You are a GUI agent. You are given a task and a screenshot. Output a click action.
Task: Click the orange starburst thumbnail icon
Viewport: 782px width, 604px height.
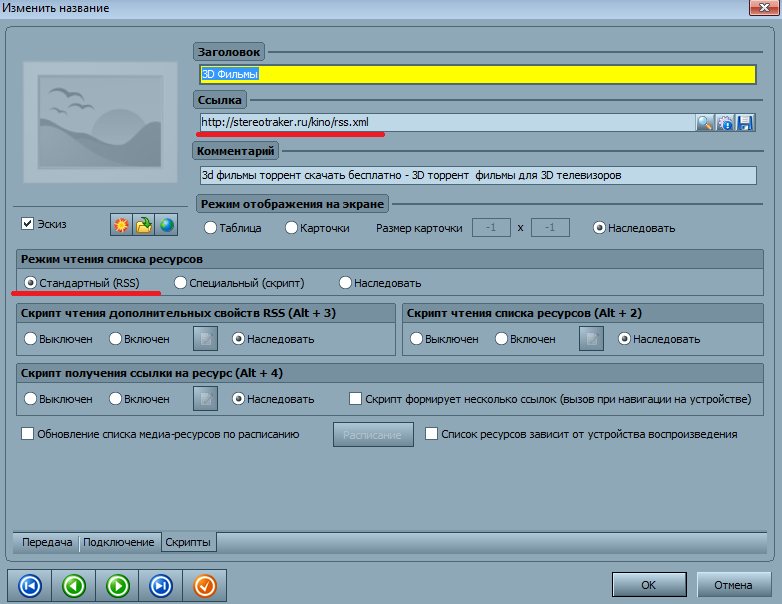click(121, 224)
